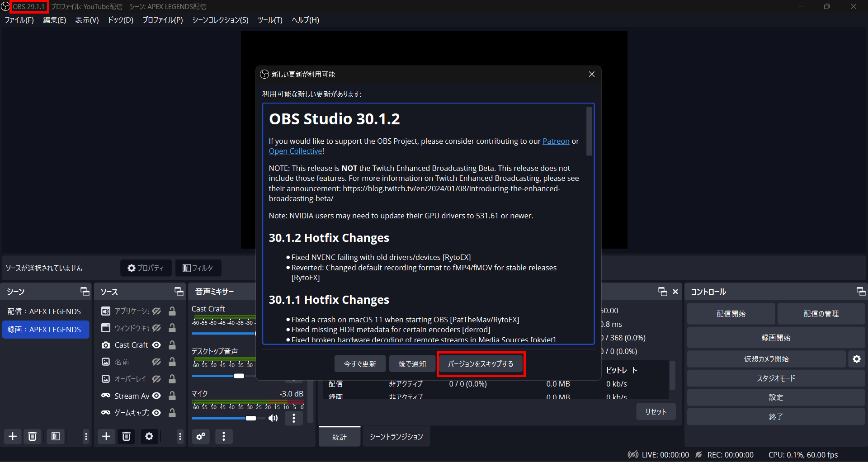Image resolution: width=868 pixels, height=462 pixels.
Task: Hide the Stream Av source
Action: 156,396
